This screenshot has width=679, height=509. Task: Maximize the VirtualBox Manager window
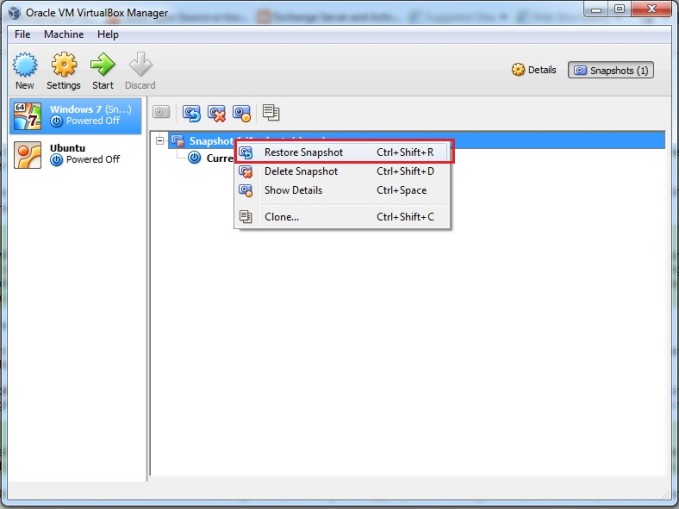coord(620,9)
